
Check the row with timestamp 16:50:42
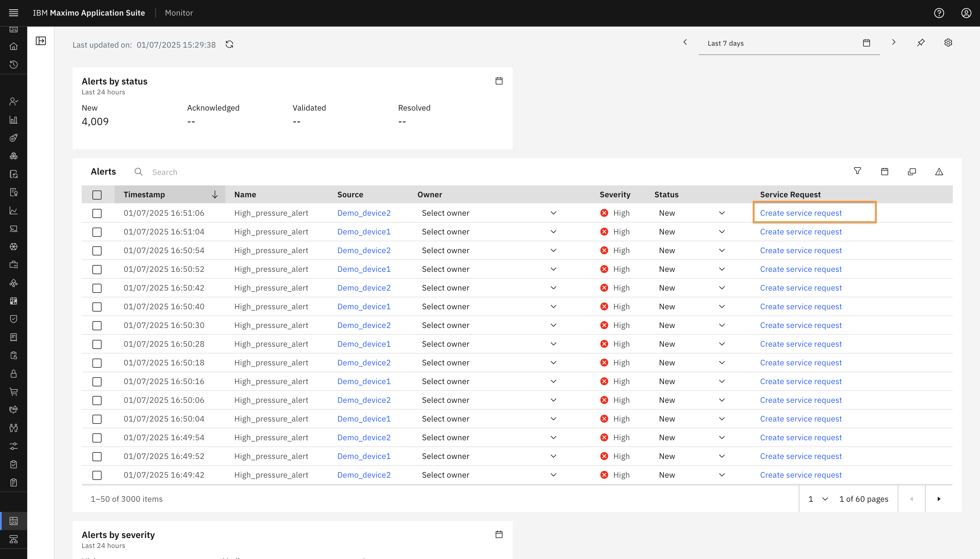pos(97,288)
